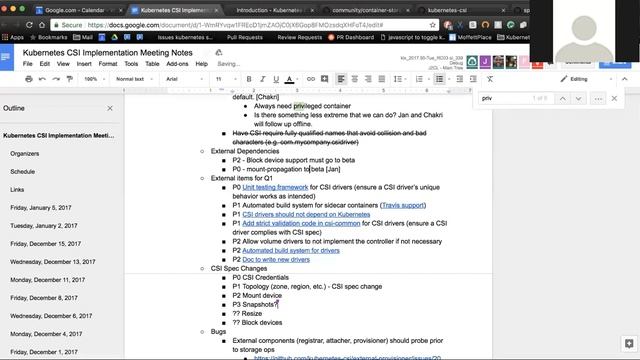Click the Insert link icon
640x360 pixels.
(x=311, y=79)
